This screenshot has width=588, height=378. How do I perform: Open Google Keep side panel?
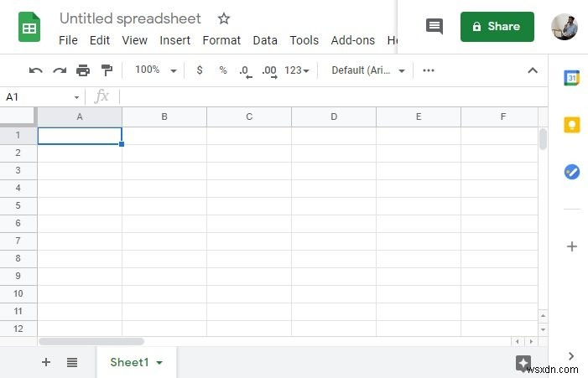[572, 125]
